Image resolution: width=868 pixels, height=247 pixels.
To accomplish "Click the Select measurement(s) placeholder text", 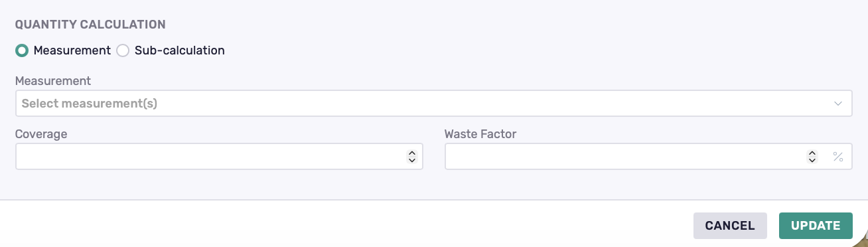I will [x=90, y=104].
